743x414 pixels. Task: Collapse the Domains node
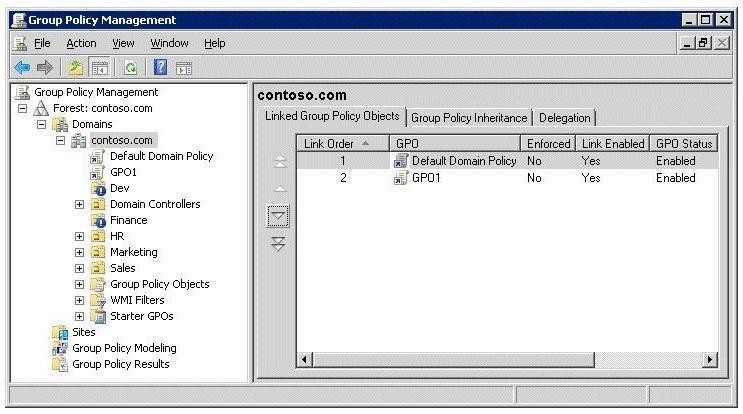(41, 125)
